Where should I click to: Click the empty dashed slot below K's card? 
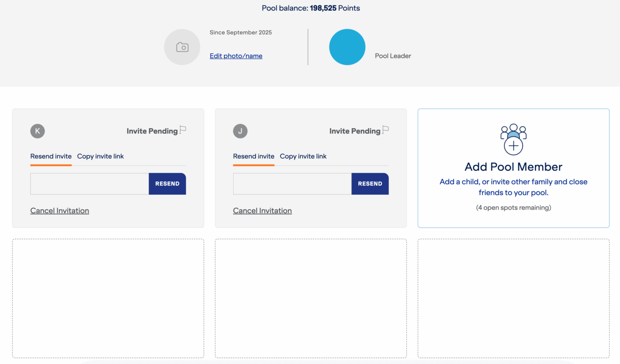tap(108, 298)
